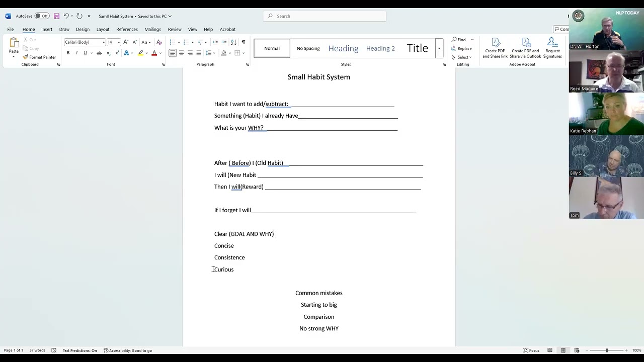The image size is (644, 362).
Task: Zoom in with the plus button
Action: click(x=626, y=350)
